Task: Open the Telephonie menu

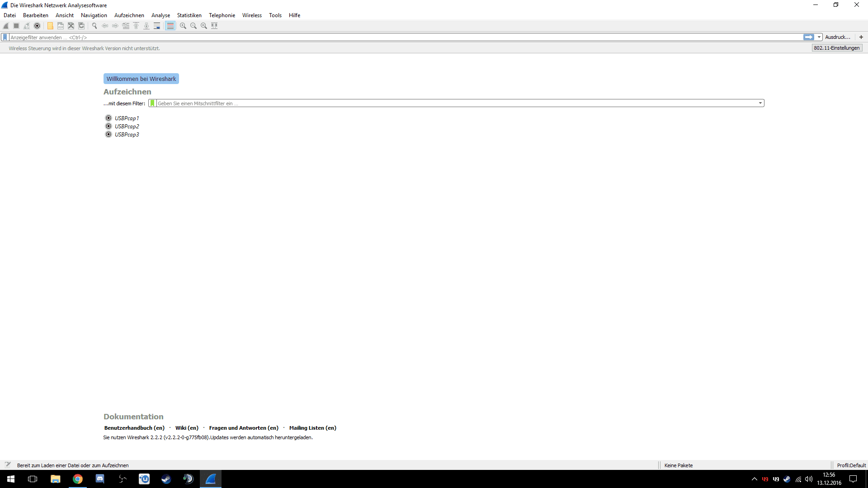Action: coord(222,15)
